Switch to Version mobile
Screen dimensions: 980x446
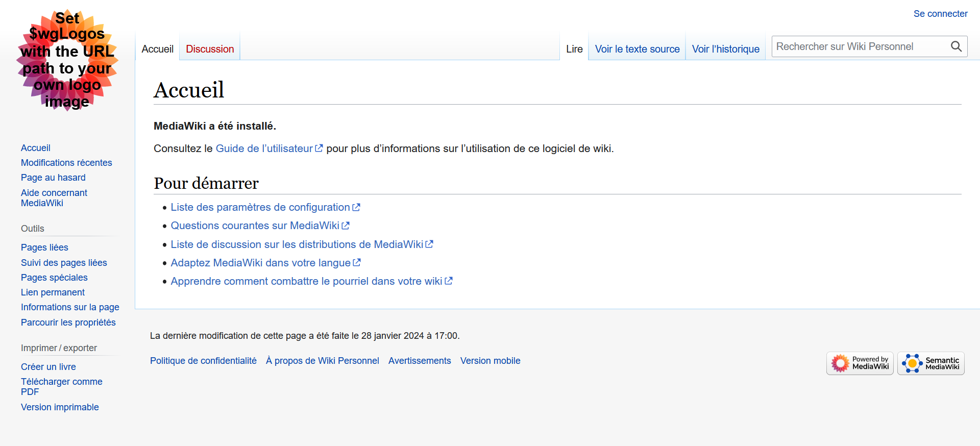point(491,361)
